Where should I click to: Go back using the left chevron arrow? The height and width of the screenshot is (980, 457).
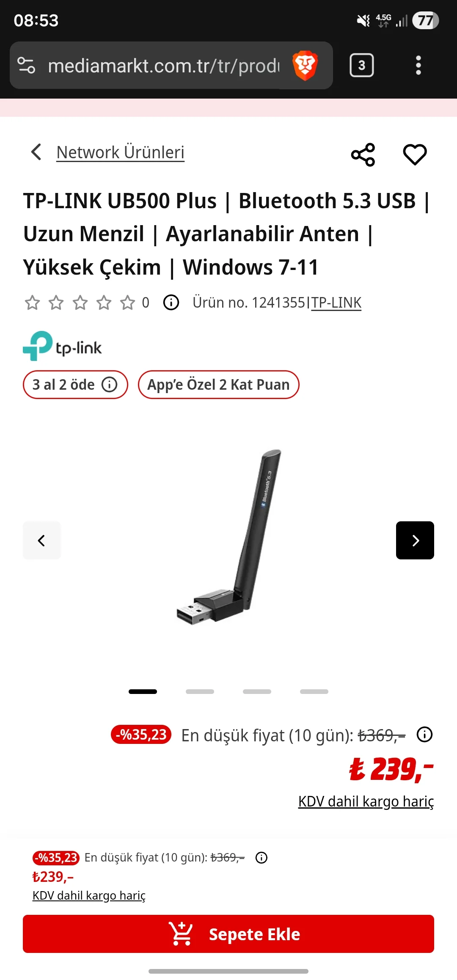pos(36,152)
